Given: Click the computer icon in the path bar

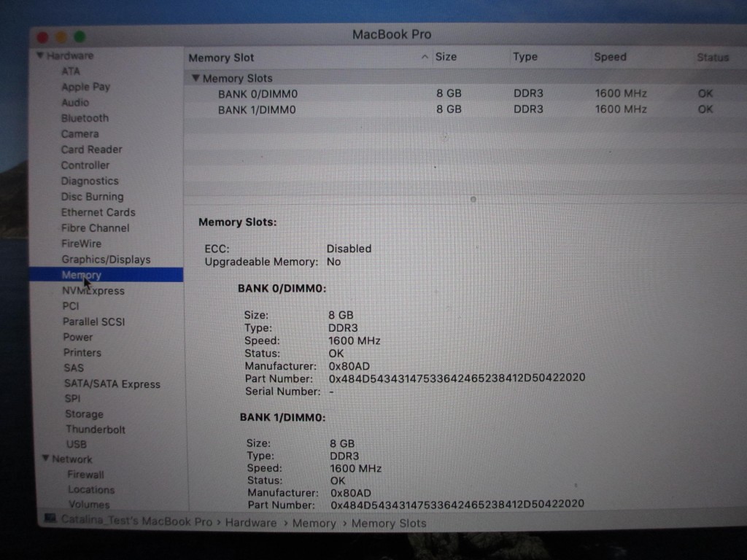Looking at the screenshot, I should tap(50, 518).
